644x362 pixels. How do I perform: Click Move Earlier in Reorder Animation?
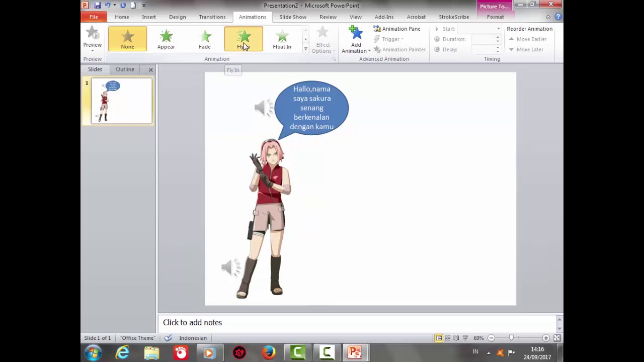pyautogui.click(x=527, y=39)
